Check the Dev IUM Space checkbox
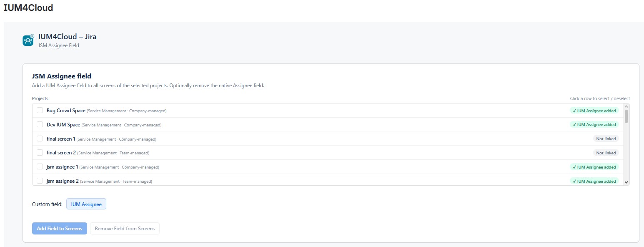Viewport: 644px width, 247px height. pyautogui.click(x=40, y=125)
